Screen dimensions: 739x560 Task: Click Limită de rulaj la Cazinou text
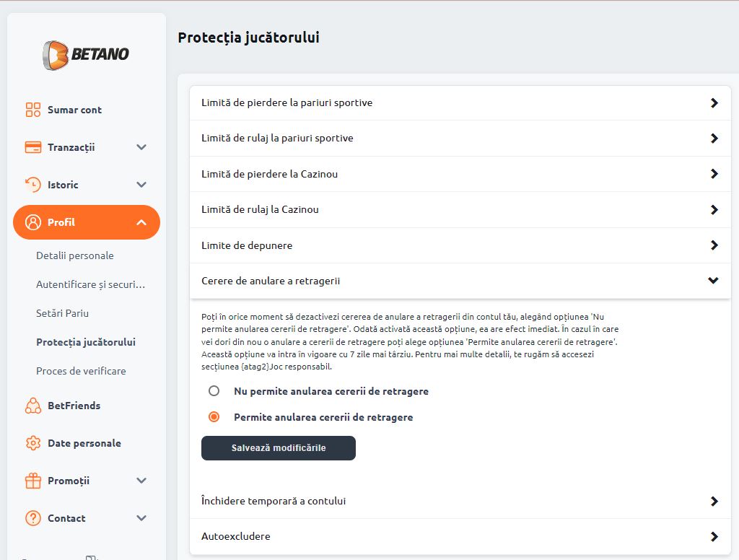click(x=260, y=210)
